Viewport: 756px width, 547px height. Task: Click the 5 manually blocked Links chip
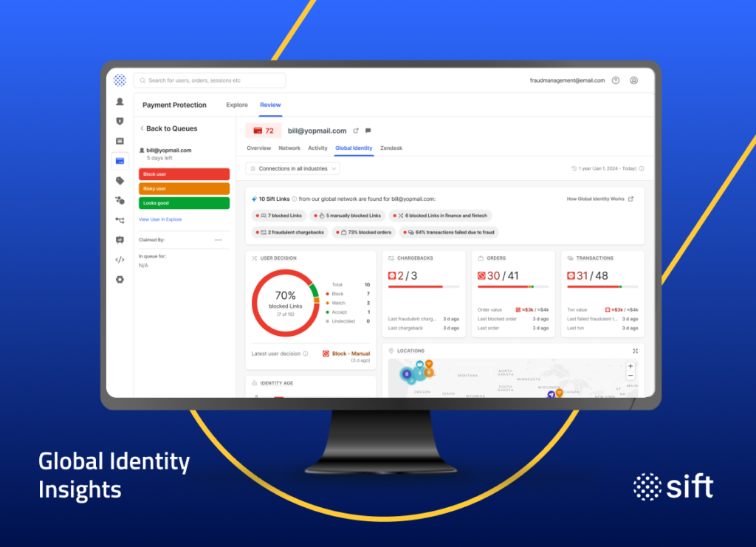(x=348, y=216)
